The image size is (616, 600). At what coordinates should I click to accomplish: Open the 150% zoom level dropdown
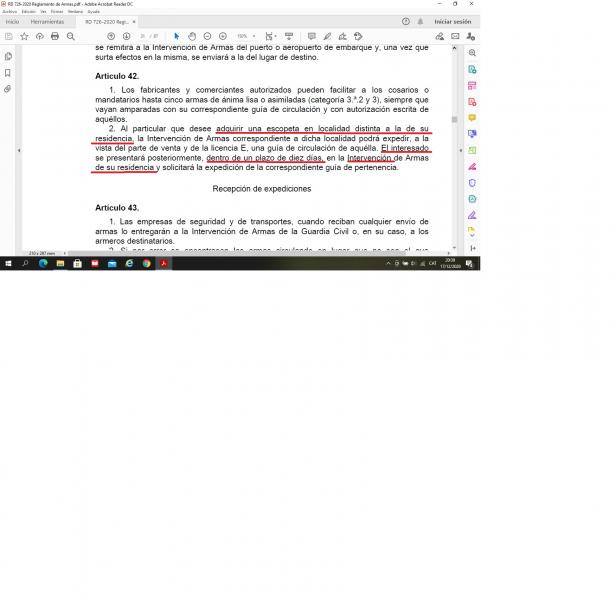coord(244,36)
